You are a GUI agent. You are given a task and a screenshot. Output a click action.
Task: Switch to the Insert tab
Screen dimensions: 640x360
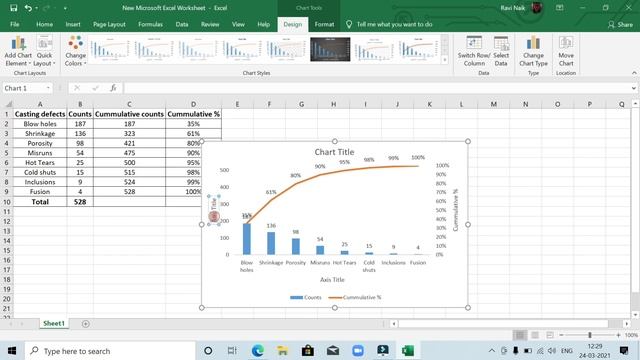click(x=73, y=24)
